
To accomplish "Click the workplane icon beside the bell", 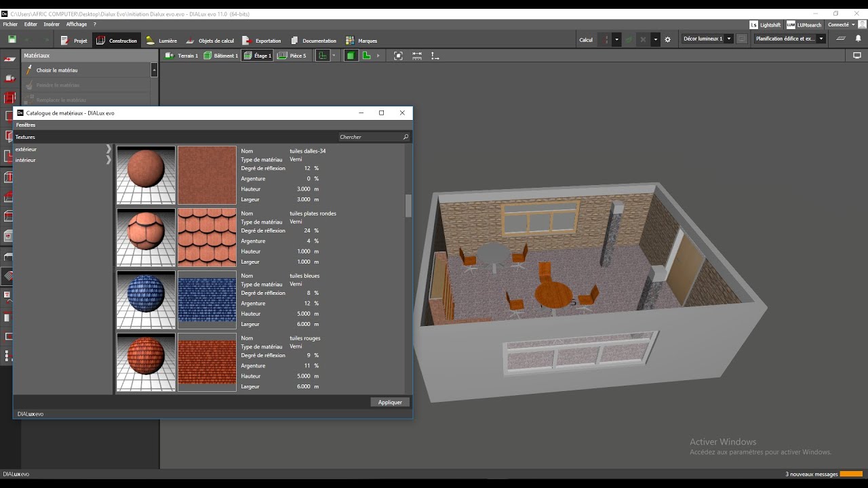I will [840, 39].
